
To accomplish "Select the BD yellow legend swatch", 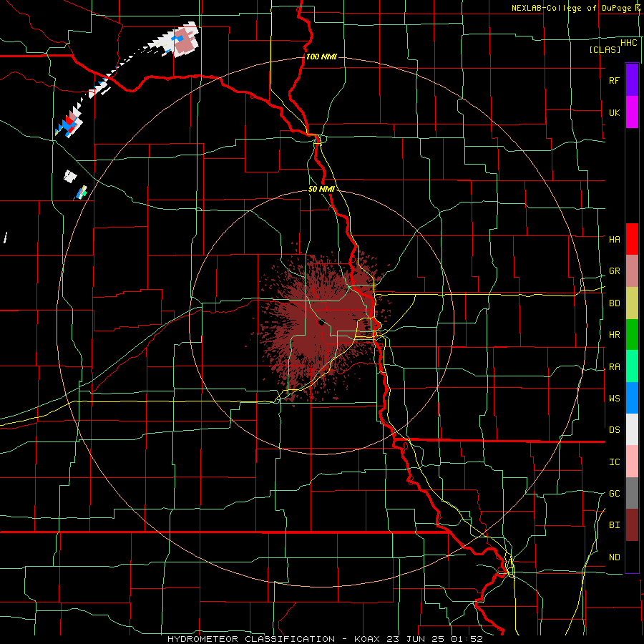I will [x=632, y=303].
